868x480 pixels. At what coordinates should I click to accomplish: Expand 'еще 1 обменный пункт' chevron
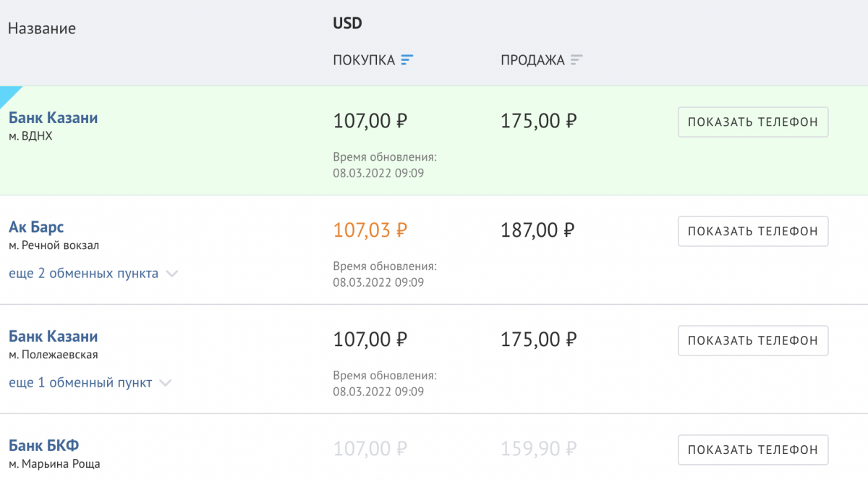click(165, 383)
